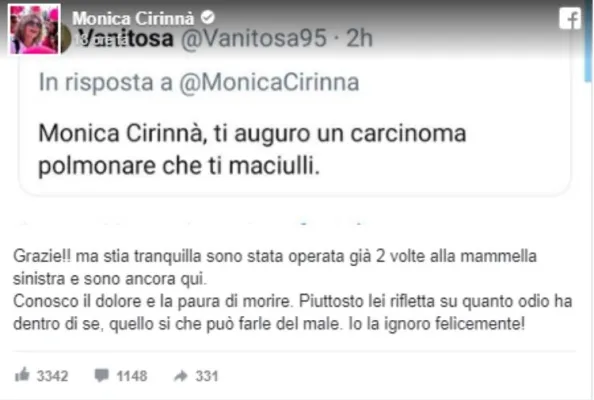This screenshot has height=400, width=594.
Task: Click the 1148 comments count
Action: pos(132,376)
